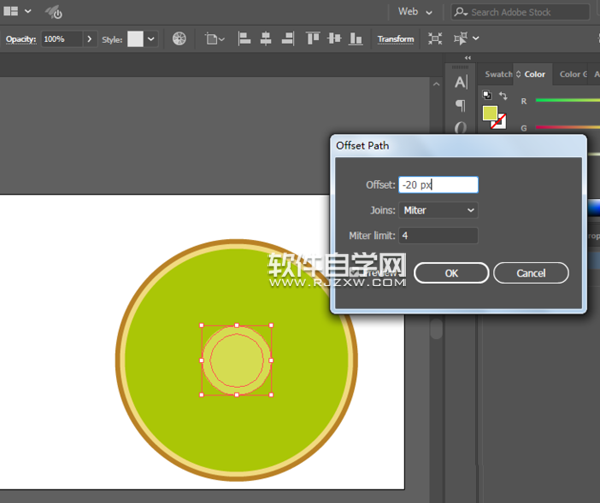The height and width of the screenshot is (503, 600).
Task: Click the Recolor Artwork icon
Action: [179, 39]
